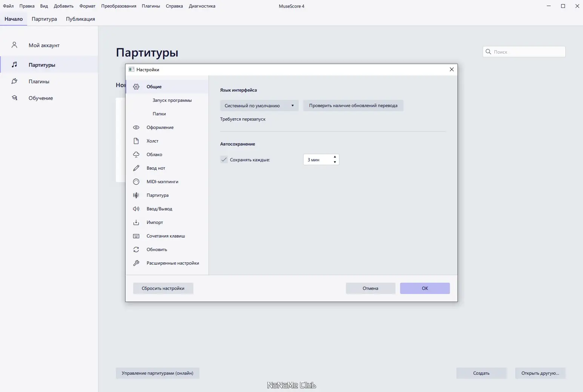This screenshot has height=392, width=583.
Task: Open the Формат menu
Action: coord(87,6)
